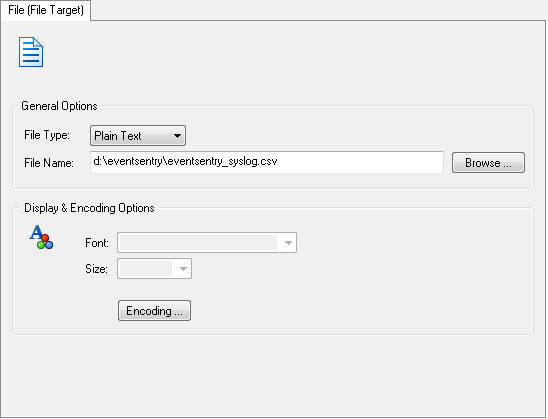The image size is (548, 419).
Task: Click the General Options group heading
Action: pyautogui.click(x=59, y=106)
